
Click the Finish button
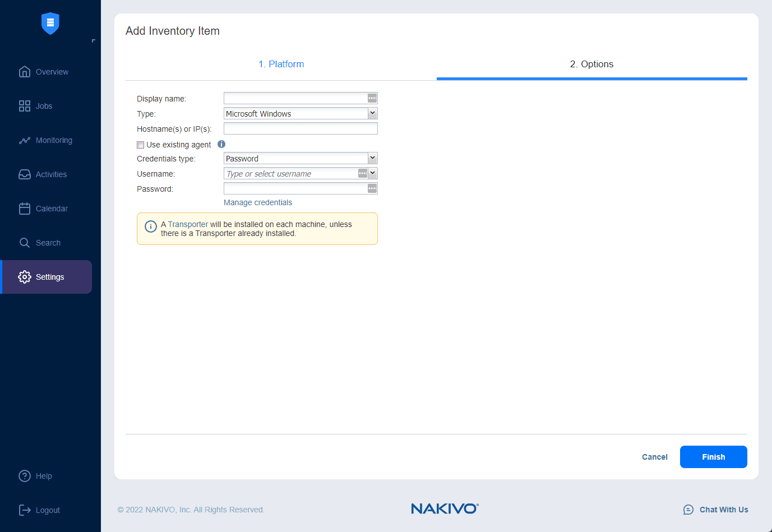coord(713,457)
